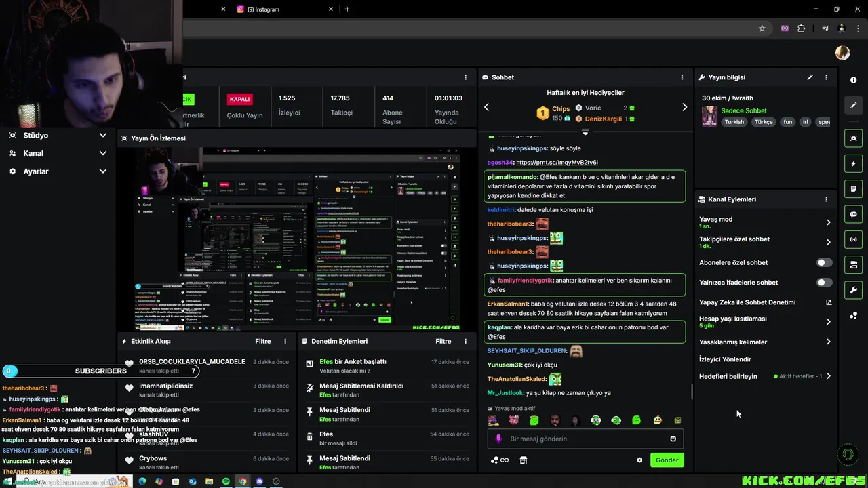Click the chat panel scrollbar
This screenshot has width=868, height=488.
tap(691, 392)
